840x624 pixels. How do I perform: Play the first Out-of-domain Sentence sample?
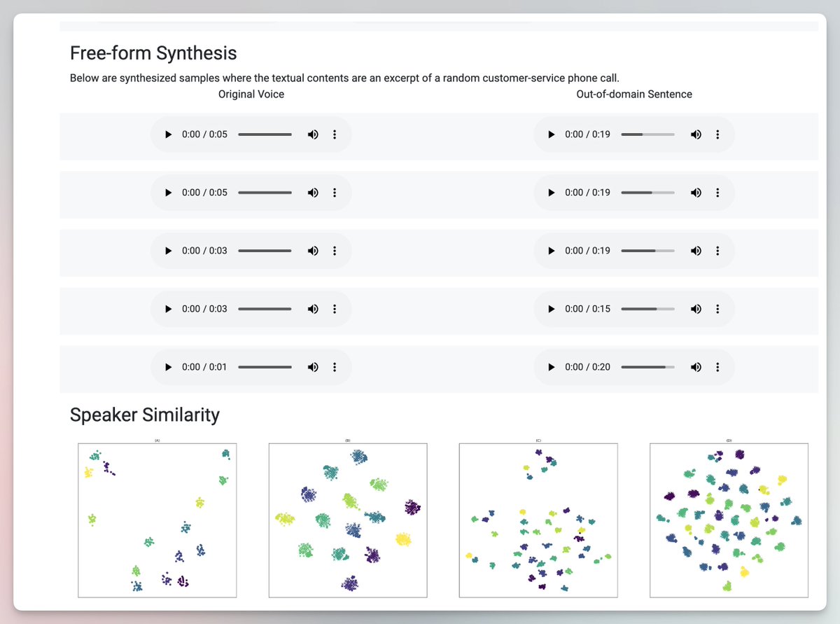pos(551,134)
